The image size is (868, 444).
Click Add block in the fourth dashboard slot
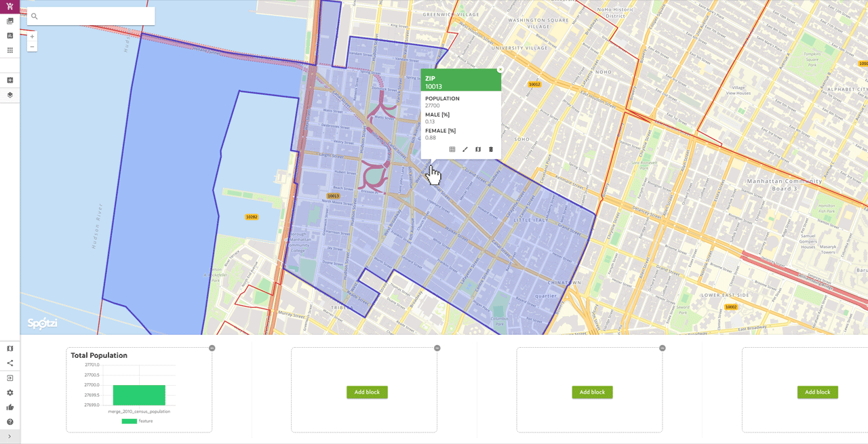[x=817, y=392]
